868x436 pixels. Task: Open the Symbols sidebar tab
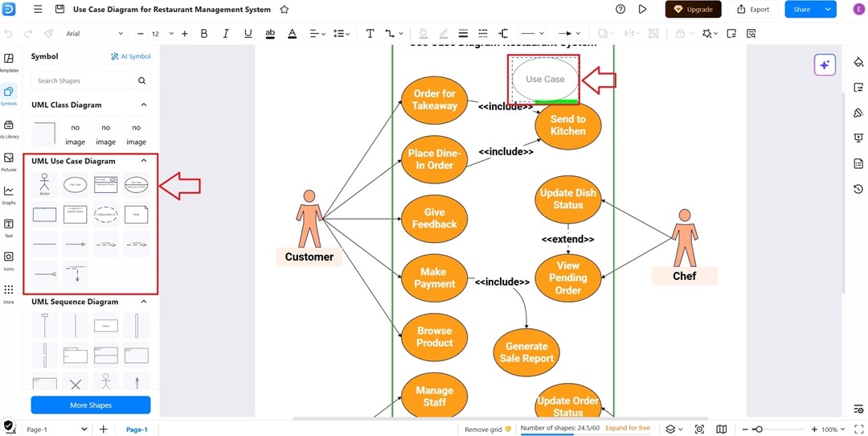coord(8,95)
